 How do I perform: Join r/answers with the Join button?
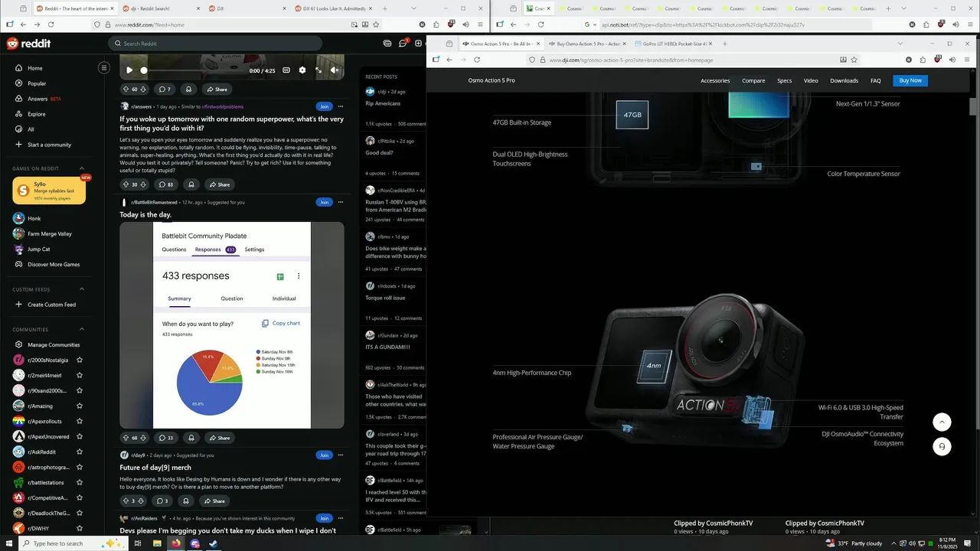[x=324, y=106]
